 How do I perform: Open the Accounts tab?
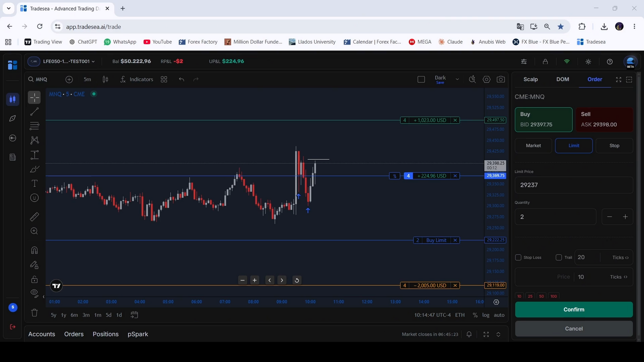(x=41, y=334)
